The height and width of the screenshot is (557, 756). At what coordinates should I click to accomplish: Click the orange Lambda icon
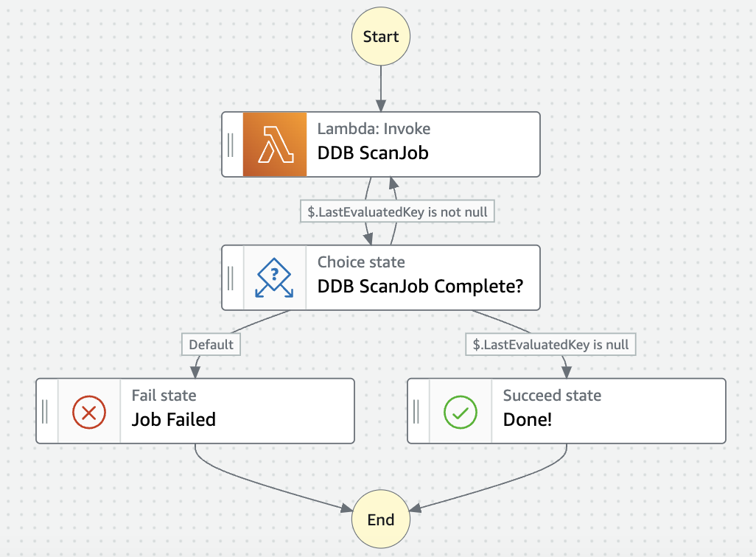click(x=275, y=144)
